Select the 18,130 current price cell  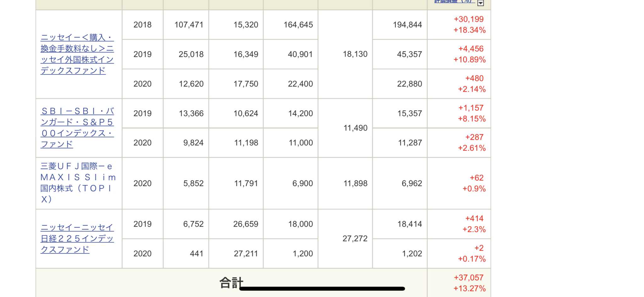click(355, 54)
